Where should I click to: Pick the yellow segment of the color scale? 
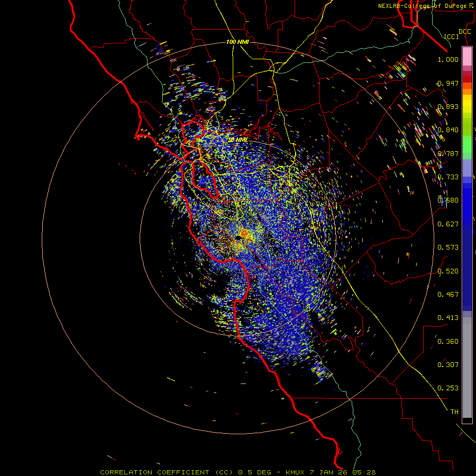click(x=467, y=103)
